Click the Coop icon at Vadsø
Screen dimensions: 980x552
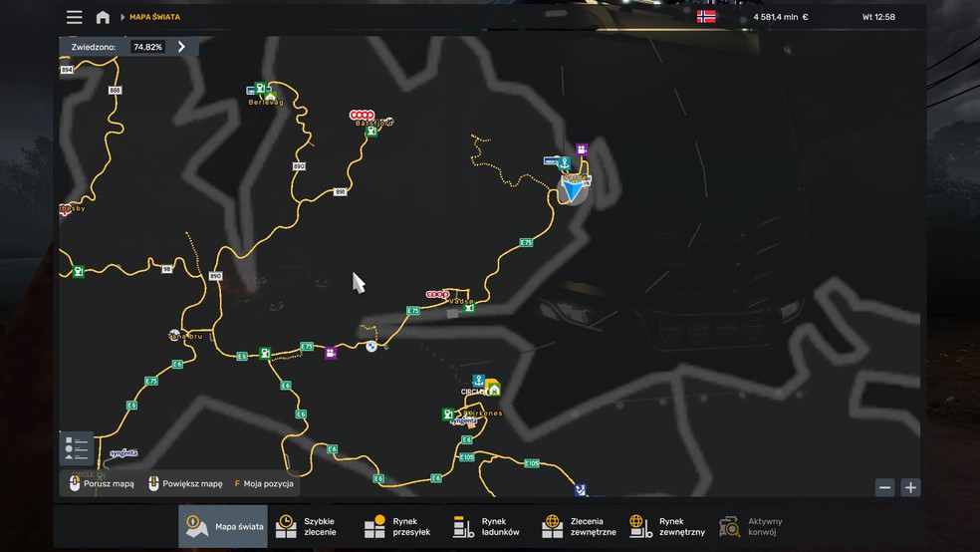click(437, 294)
